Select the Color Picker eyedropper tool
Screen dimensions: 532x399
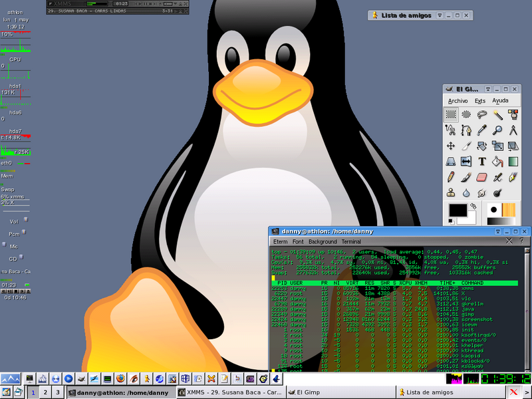480,130
